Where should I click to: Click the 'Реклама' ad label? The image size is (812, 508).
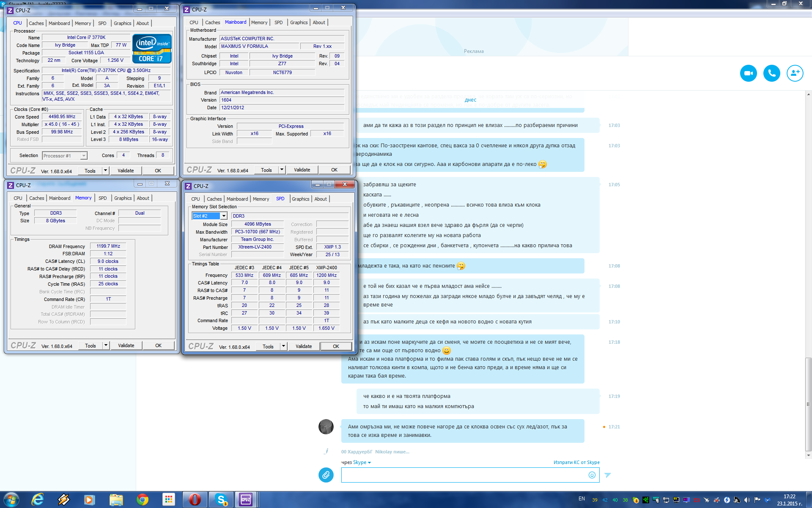[x=474, y=51]
